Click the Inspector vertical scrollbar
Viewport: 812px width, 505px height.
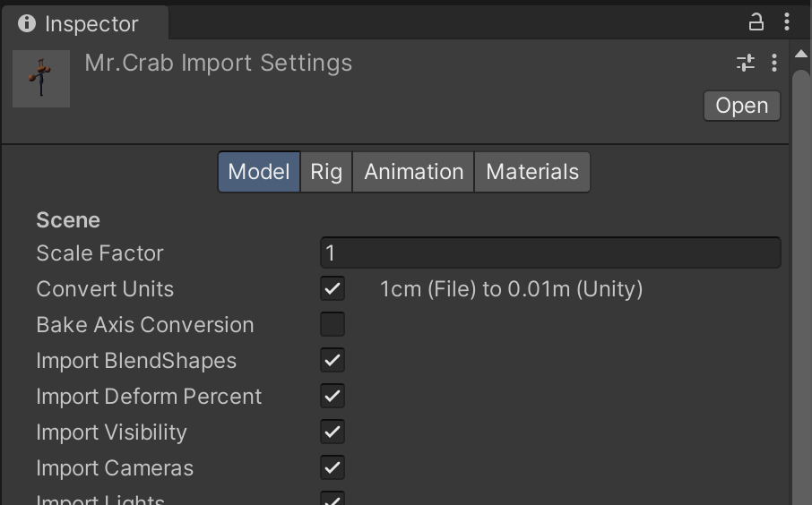800,269
